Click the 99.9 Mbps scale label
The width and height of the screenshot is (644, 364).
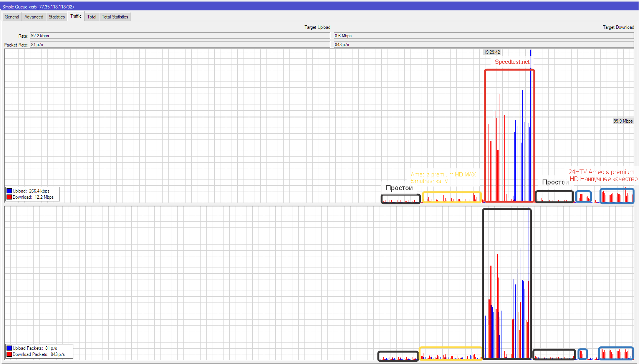click(623, 121)
